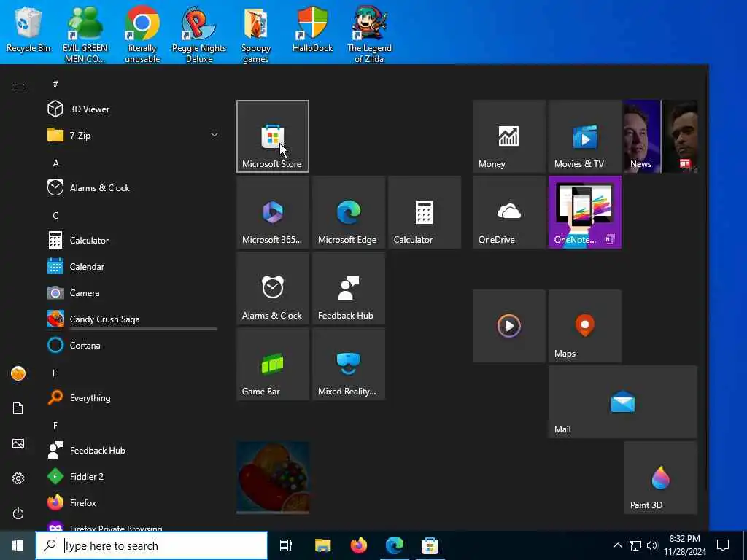Open the 7-Zip folder in app list
Image resolution: width=747 pixels, height=560 pixels.
tap(132, 135)
